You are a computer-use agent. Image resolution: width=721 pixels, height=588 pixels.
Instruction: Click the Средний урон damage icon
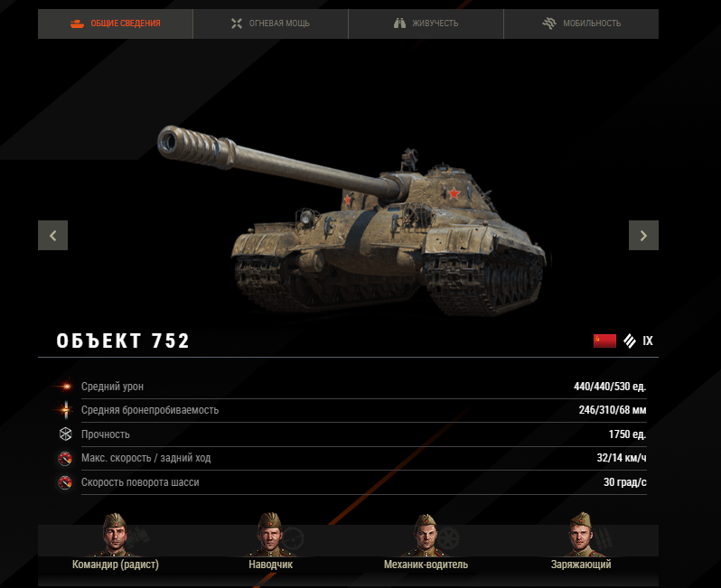click(x=65, y=387)
